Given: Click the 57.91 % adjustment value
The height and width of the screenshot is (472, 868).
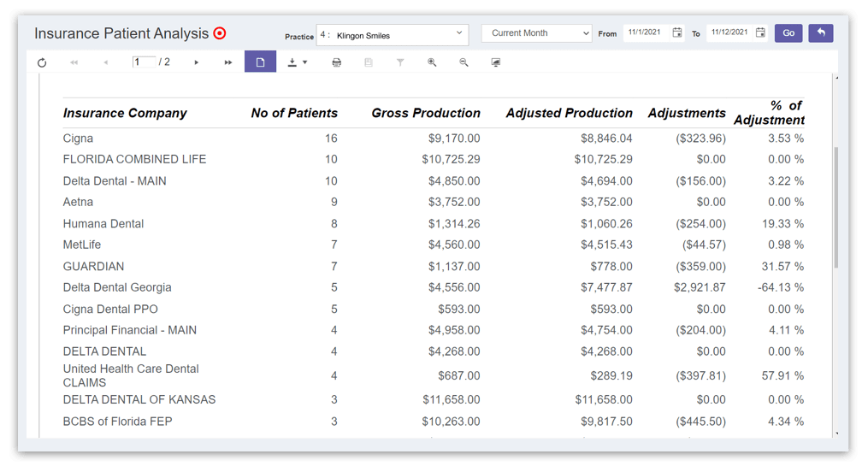Looking at the screenshot, I should 782,375.
